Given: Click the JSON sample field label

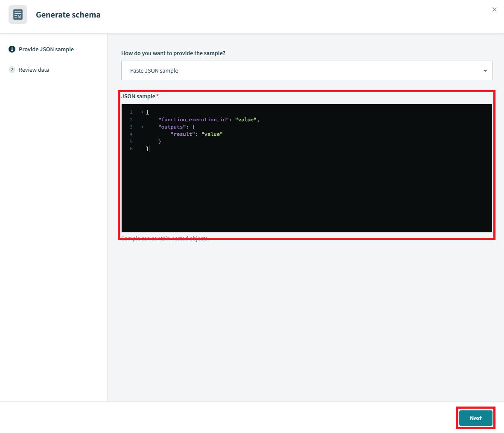Looking at the screenshot, I should [x=138, y=96].
